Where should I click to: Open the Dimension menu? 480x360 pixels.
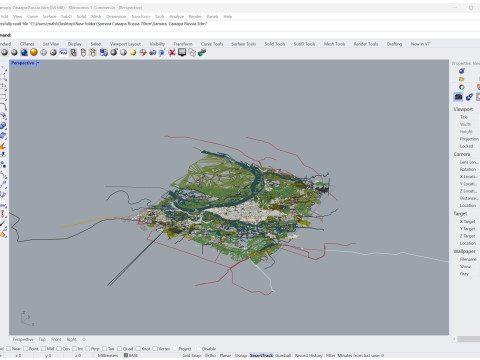(116, 16)
